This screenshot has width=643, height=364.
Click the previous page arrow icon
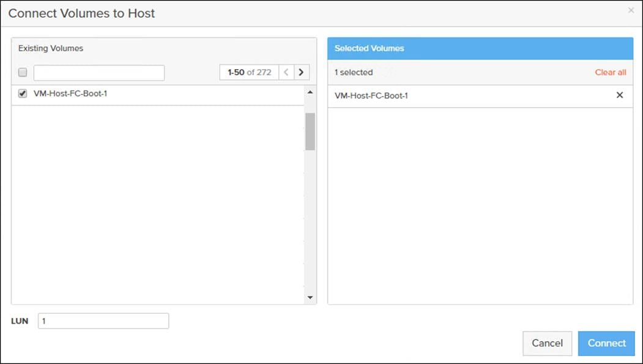coord(286,72)
